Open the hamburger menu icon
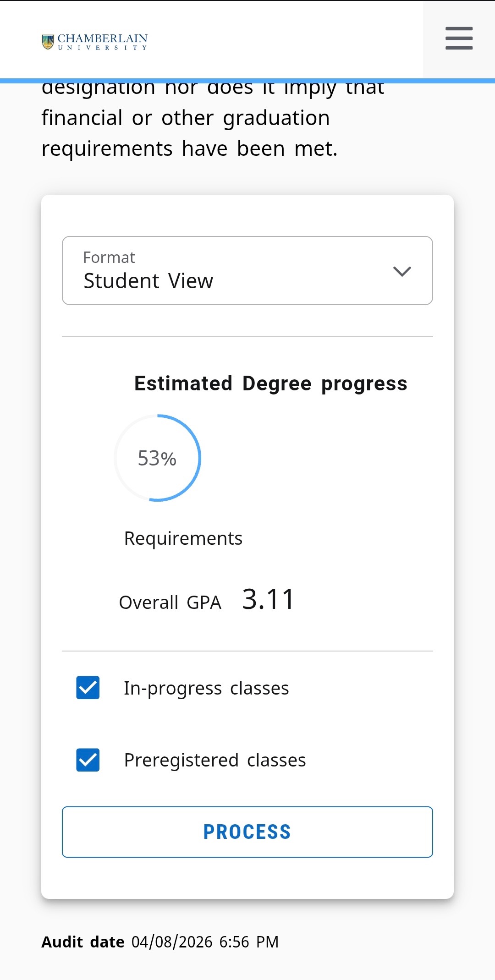Image resolution: width=495 pixels, height=980 pixels. [459, 38]
